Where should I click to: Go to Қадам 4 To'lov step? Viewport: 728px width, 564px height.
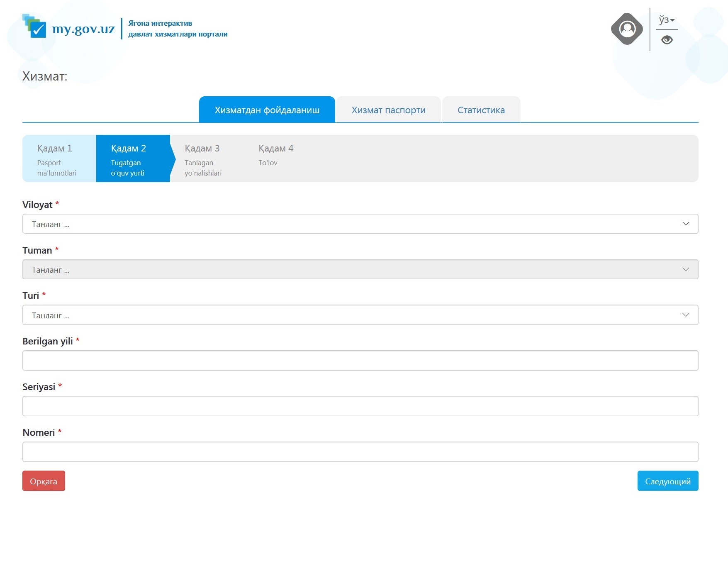pyautogui.click(x=276, y=156)
